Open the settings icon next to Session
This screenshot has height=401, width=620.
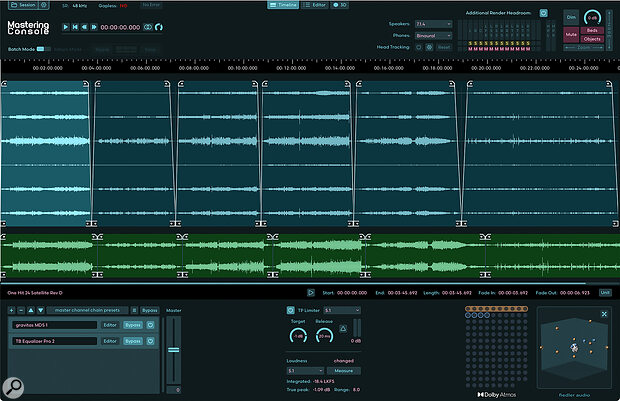[43, 5]
